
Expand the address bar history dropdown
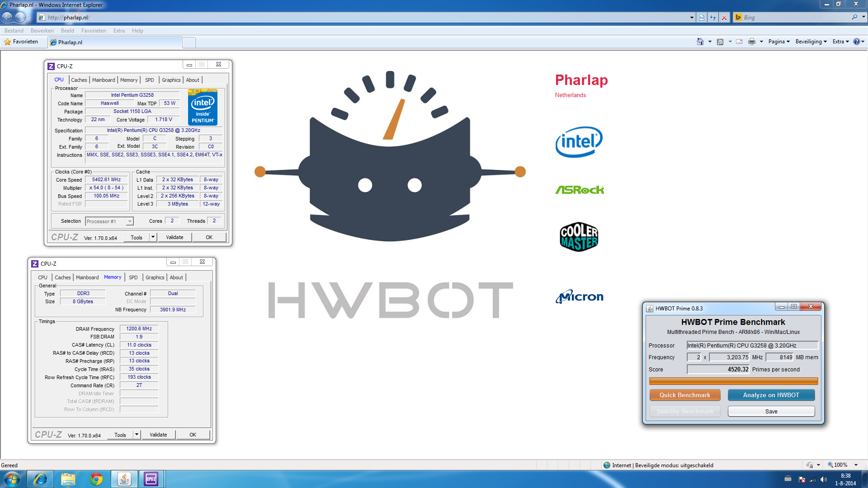coord(692,18)
